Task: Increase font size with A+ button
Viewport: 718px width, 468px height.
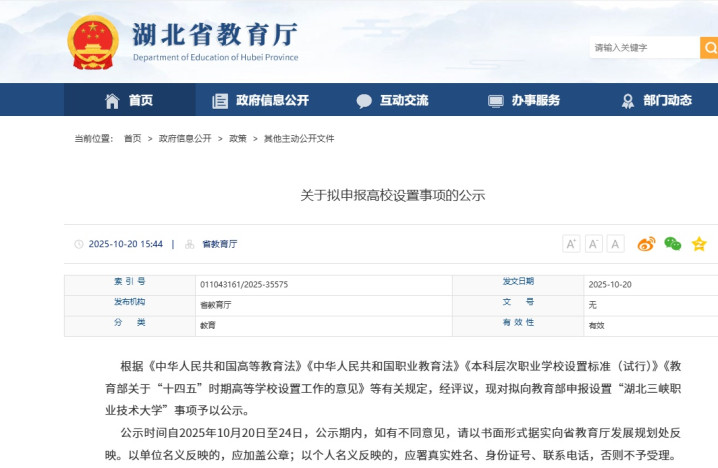Action: pyautogui.click(x=571, y=244)
